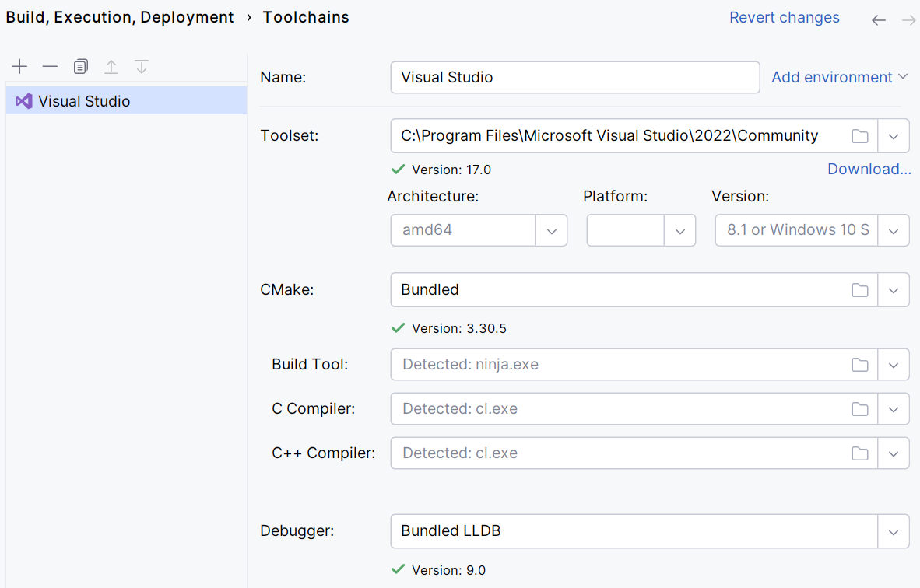
Task: Expand the Platform dropdown
Action: (680, 230)
